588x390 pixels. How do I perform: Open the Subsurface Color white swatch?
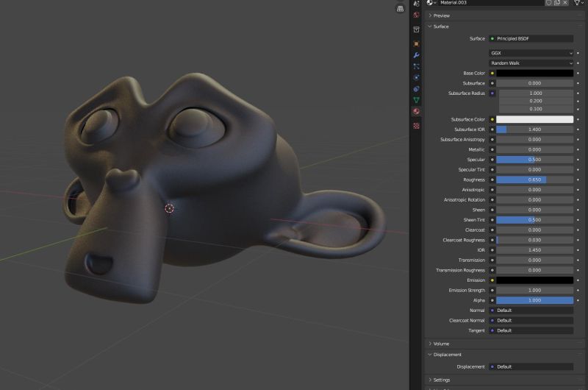coord(535,119)
